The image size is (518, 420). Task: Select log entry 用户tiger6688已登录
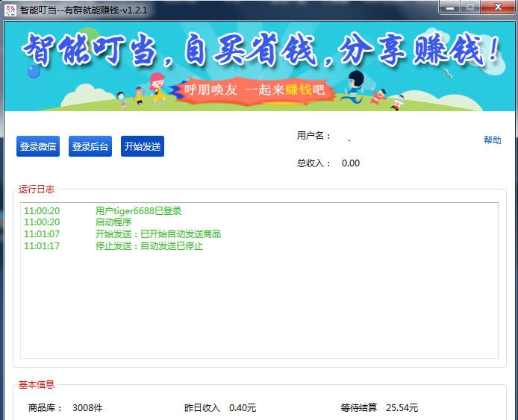click(x=138, y=210)
